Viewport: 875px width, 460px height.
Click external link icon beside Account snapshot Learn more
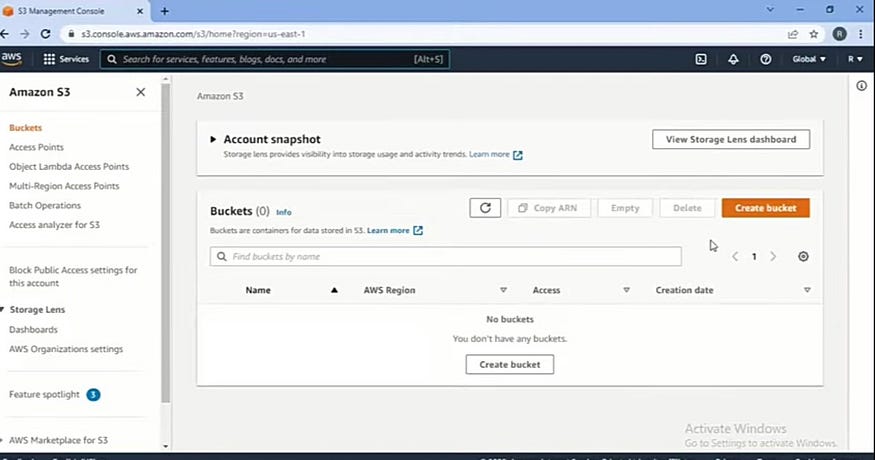click(518, 155)
